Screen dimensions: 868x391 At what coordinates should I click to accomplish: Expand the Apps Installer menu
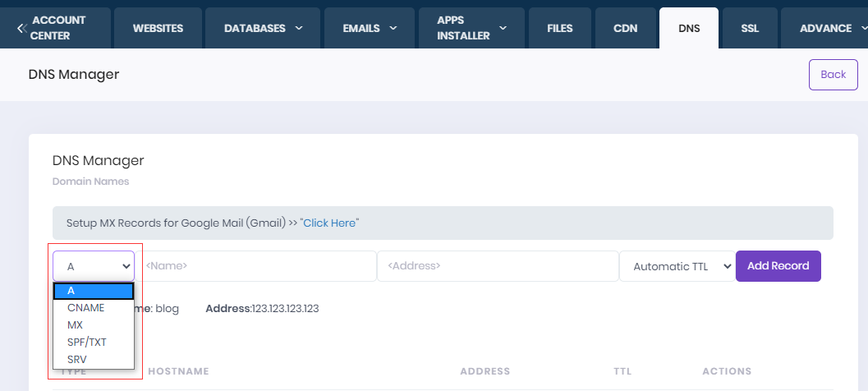coord(471,28)
